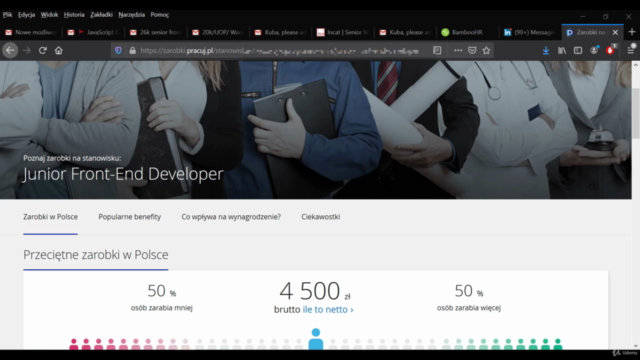Close the Zarobki na tab

coord(615,32)
